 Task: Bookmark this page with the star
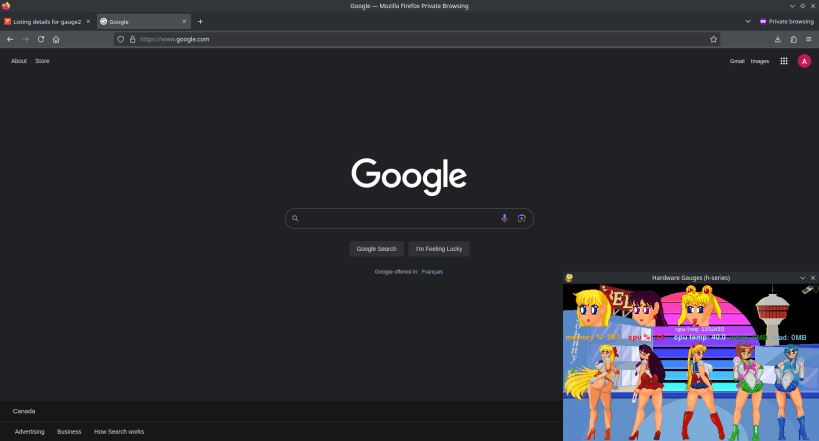pos(713,39)
